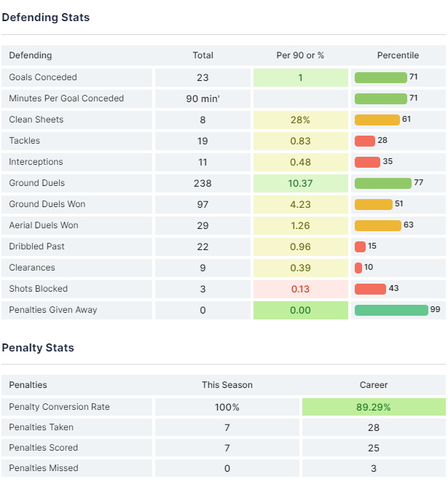The height and width of the screenshot is (482, 448).
Task: Click the Penalties Given Away percentile bar
Action: pos(391,310)
